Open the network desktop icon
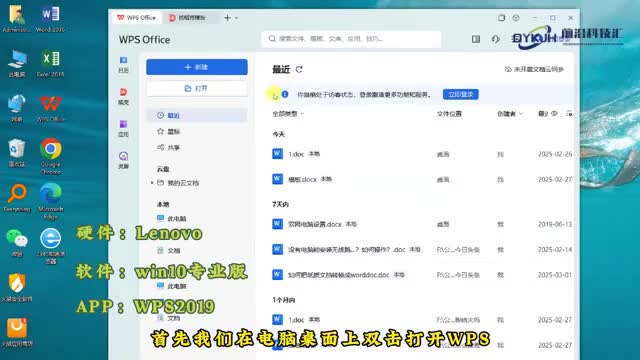Screen dimensions: 640x360 click(17, 109)
